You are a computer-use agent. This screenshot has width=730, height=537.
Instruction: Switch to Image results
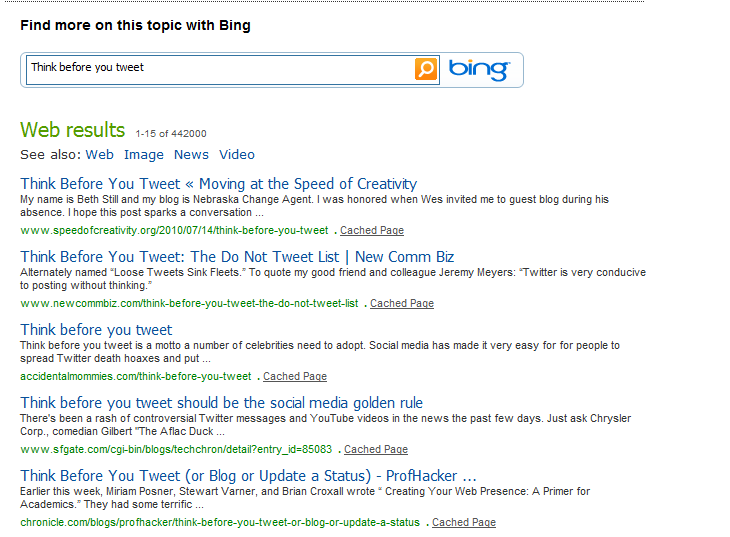[144, 155]
